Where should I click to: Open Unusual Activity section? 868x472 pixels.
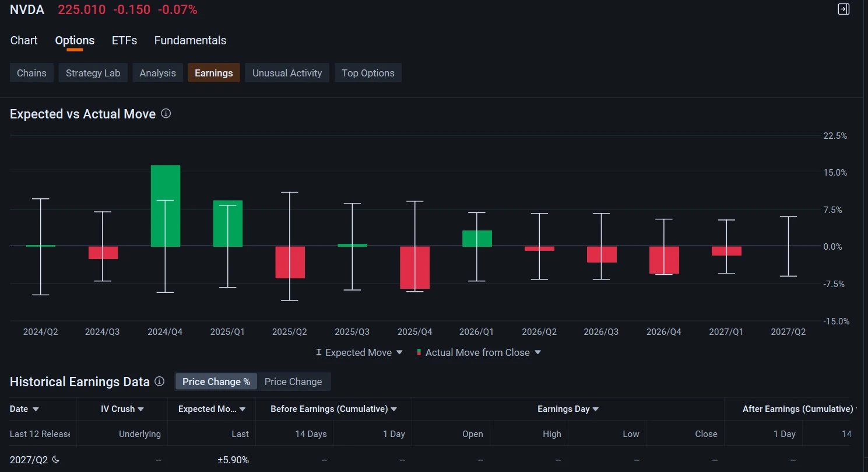click(x=287, y=73)
